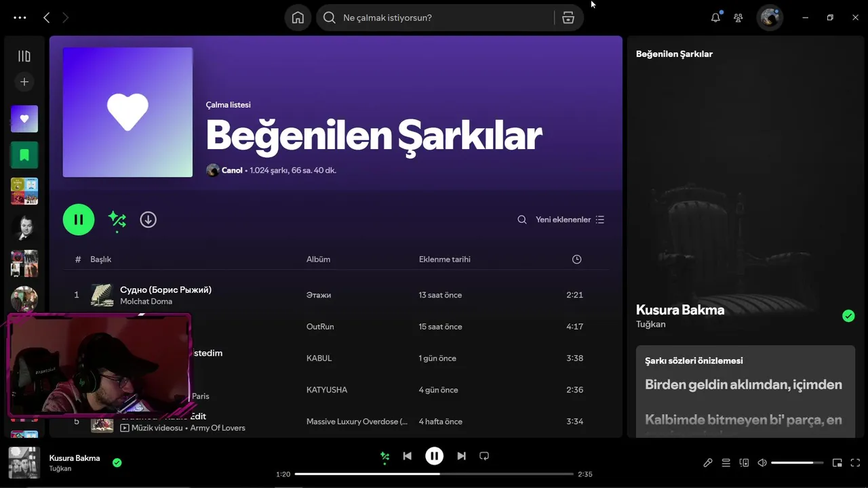Image resolution: width=868 pixels, height=488 pixels.
Task: Sort by duration clock icon
Action: click(576, 259)
